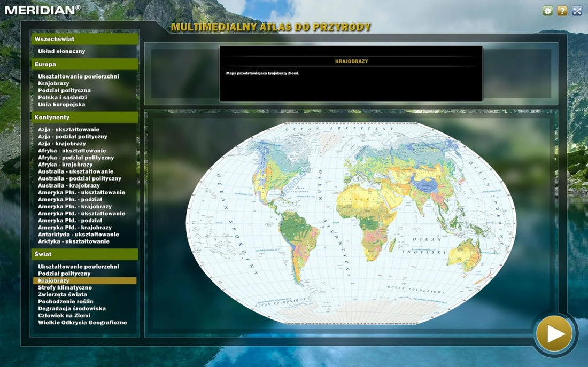
Task: Open Podział polityczna under Europa
Action: coord(64,90)
